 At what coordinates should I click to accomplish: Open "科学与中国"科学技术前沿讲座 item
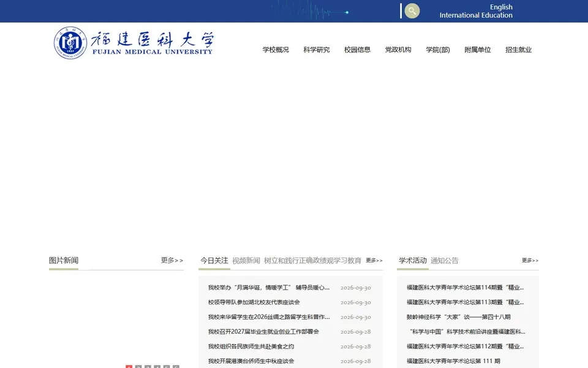click(467, 332)
